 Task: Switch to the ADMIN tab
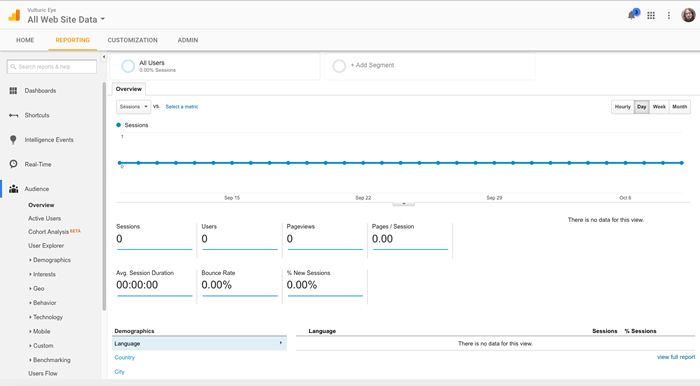[188, 40]
